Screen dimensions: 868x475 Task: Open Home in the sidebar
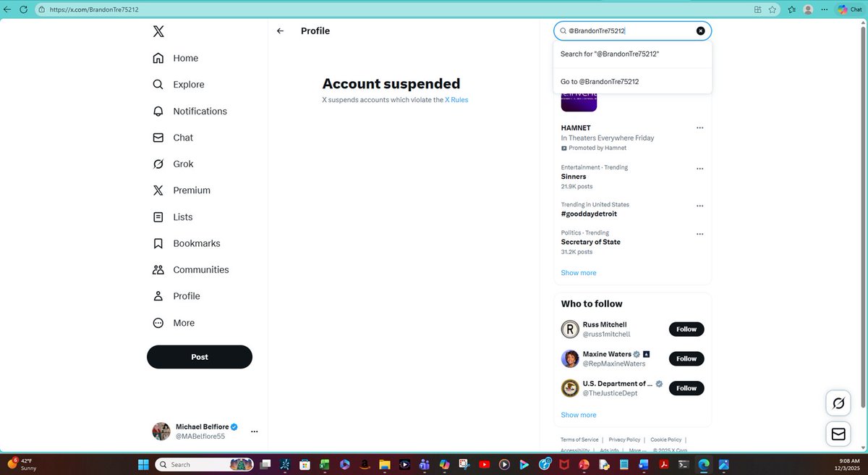(175, 58)
